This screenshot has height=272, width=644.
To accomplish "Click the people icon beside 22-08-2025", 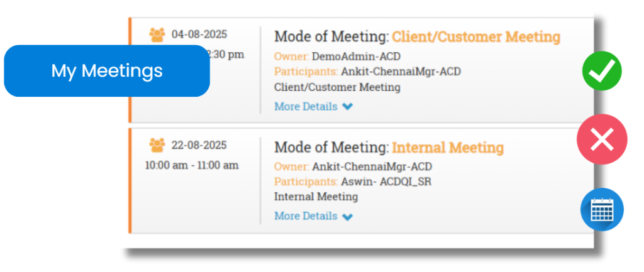I will [157, 145].
